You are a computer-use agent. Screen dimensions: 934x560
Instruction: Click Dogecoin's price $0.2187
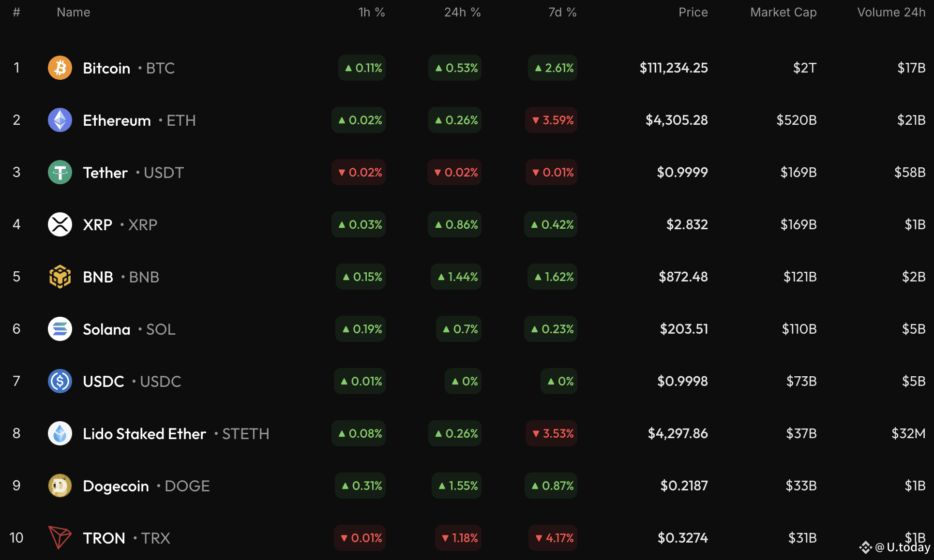point(684,486)
